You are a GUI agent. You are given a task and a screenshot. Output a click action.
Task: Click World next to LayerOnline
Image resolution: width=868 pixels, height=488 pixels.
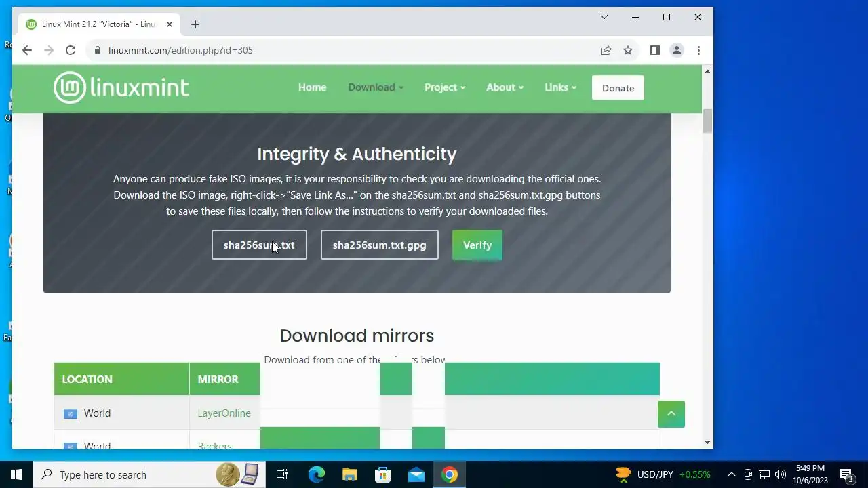pos(97,413)
